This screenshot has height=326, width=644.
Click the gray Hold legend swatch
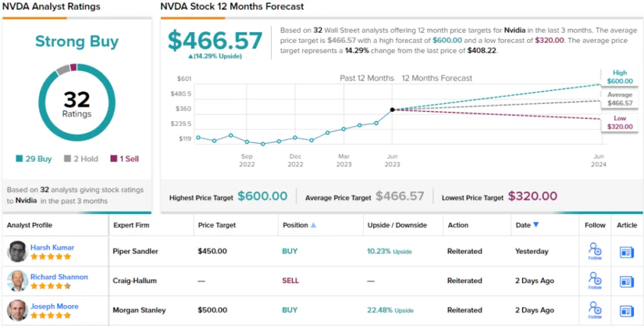(67, 159)
